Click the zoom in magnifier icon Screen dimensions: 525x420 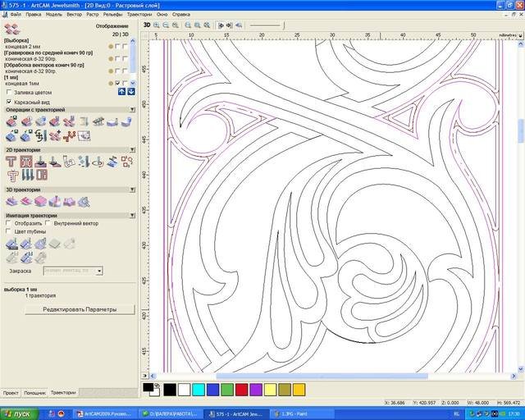coord(157,25)
